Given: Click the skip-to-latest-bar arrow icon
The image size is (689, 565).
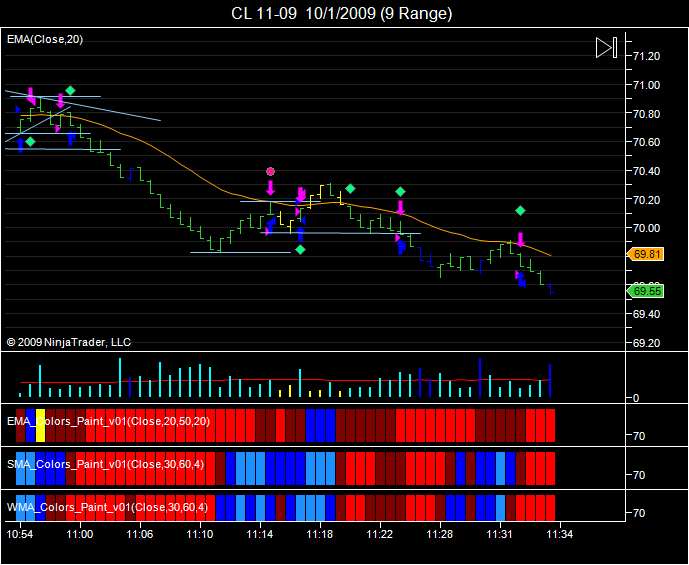Looking at the screenshot, I should coord(606,47).
